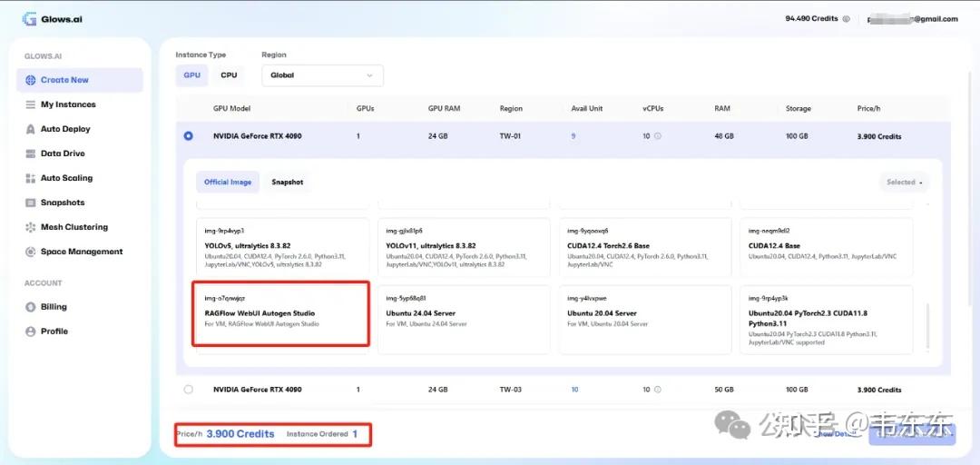Viewport: 980px width, 465px height.
Task: Go to Space Management
Action: click(81, 252)
